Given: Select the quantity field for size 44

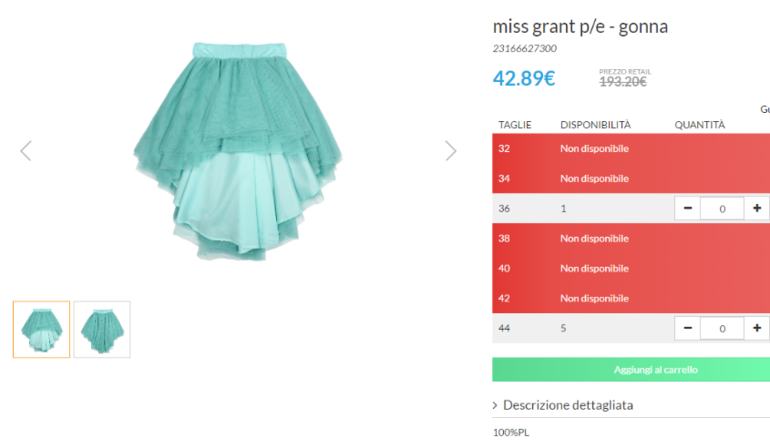Looking at the screenshot, I should click(x=722, y=328).
